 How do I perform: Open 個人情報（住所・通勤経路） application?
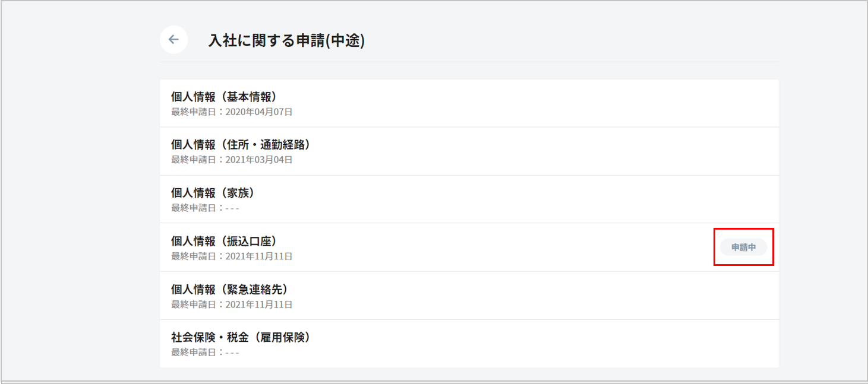click(241, 145)
